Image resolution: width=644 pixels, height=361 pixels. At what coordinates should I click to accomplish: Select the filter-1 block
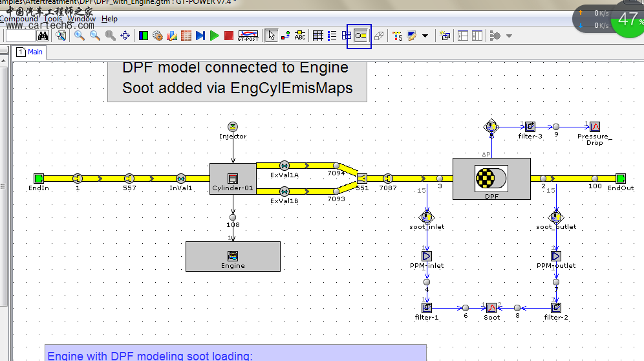pos(427,307)
